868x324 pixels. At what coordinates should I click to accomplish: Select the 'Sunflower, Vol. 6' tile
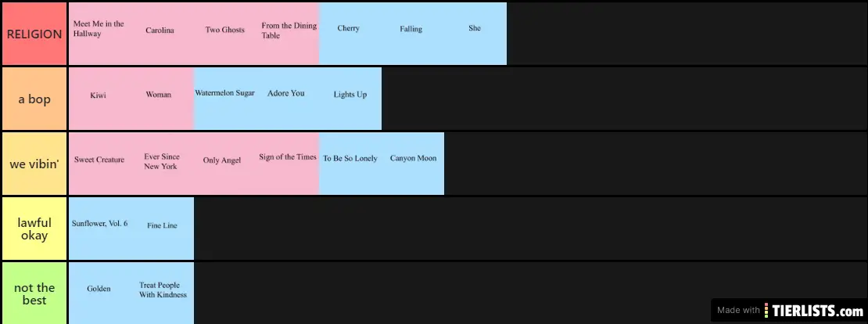pyautogui.click(x=100, y=228)
